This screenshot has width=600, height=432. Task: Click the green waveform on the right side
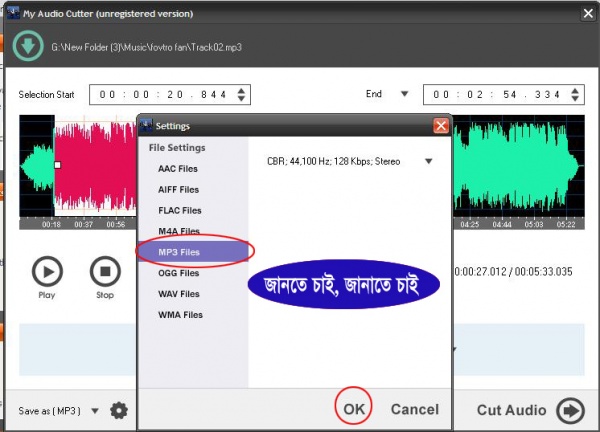click(x=517, y=166)
